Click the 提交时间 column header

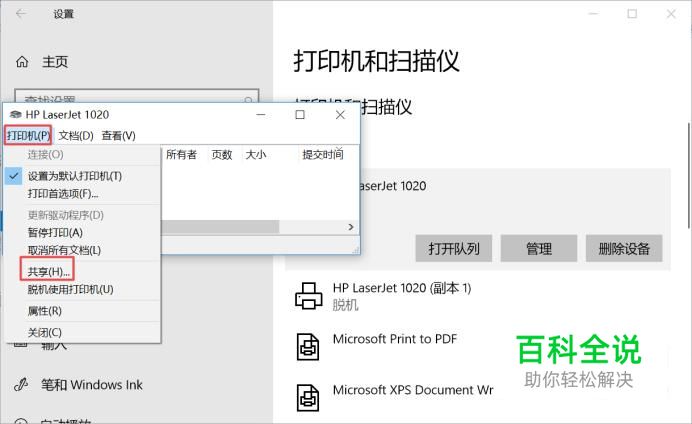tap(323, 154)
